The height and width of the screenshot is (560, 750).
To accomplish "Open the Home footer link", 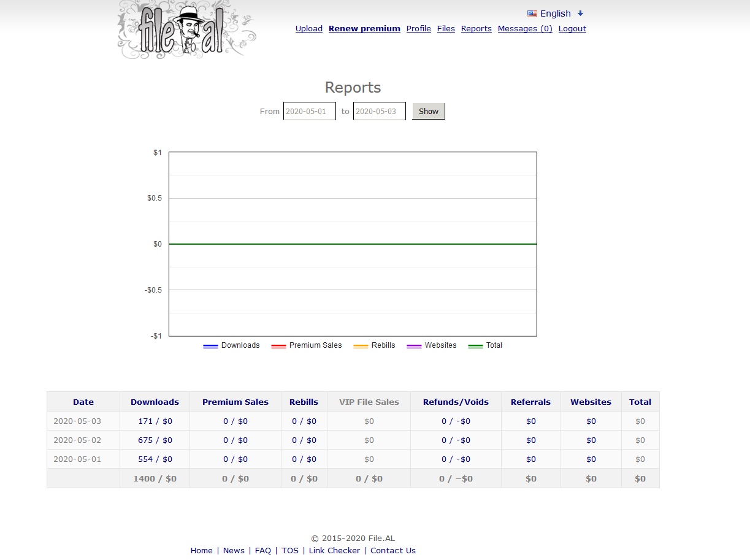I will pyautogui.click(x=201, y=550).
